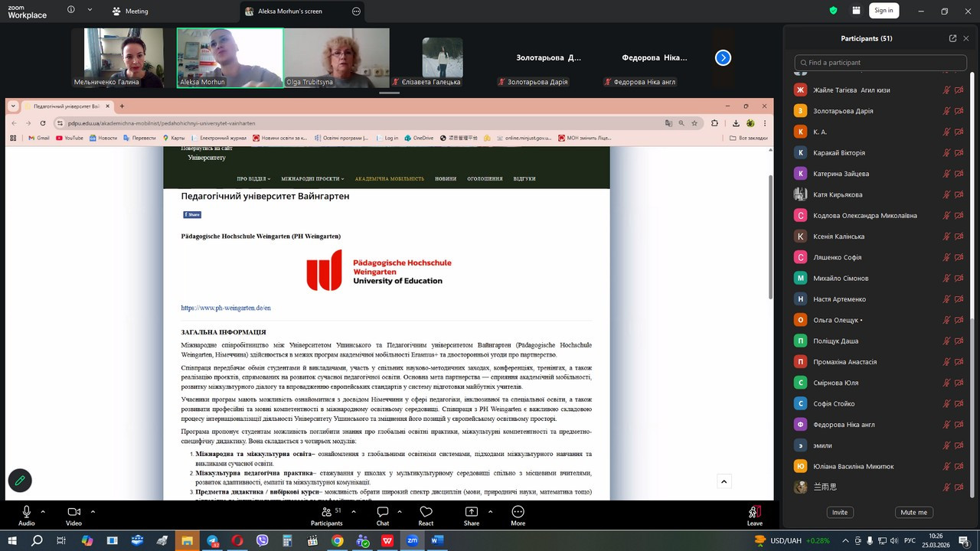Pop out the Participants panel
The image size is (980, 551).
pos(952,38)
